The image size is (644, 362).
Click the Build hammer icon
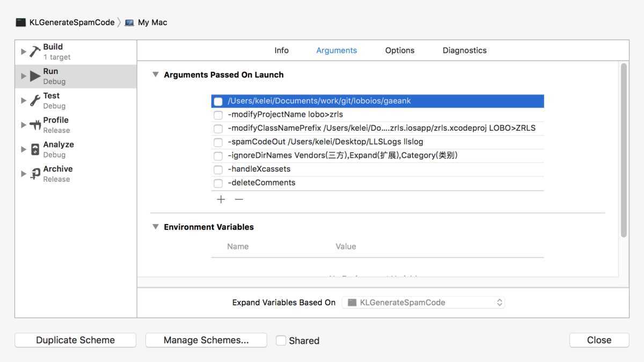[x=35, y=51]
